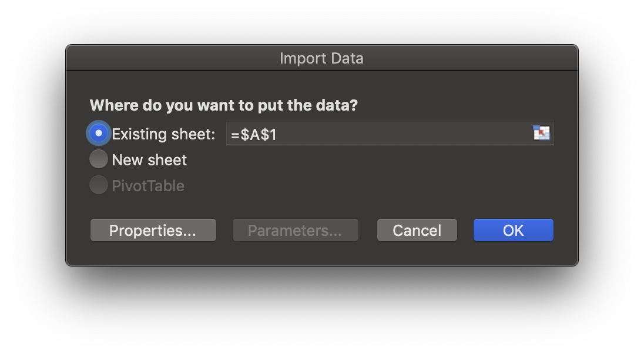Click the Import Data title bar
This screenshot has width=644, height=353.
coord(322,58)
